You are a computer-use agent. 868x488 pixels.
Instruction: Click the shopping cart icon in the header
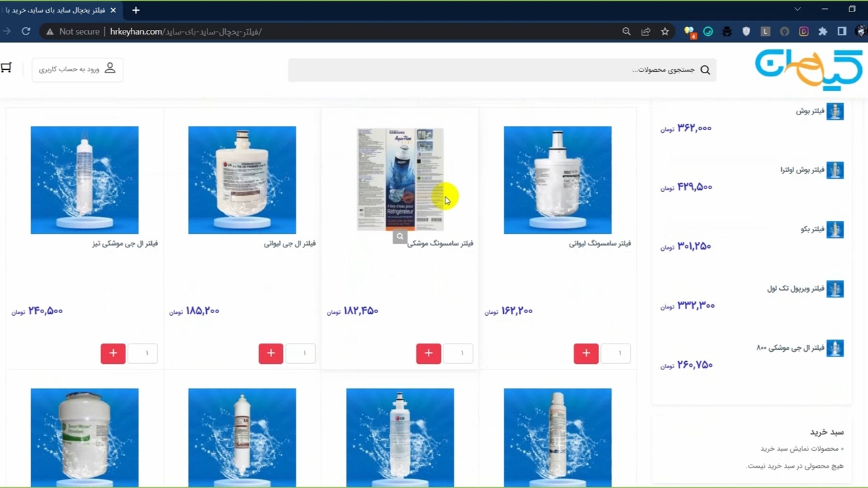point(6,68)
